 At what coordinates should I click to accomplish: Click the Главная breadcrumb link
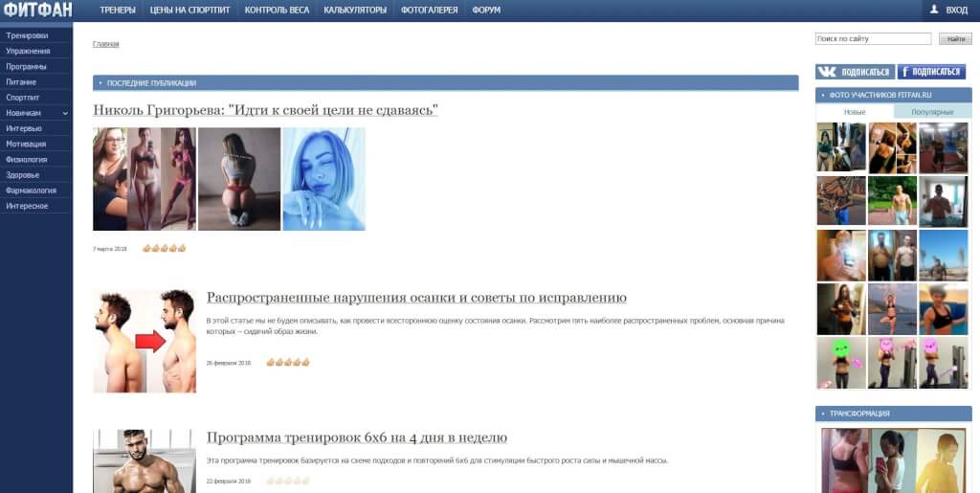pos(105,44)
